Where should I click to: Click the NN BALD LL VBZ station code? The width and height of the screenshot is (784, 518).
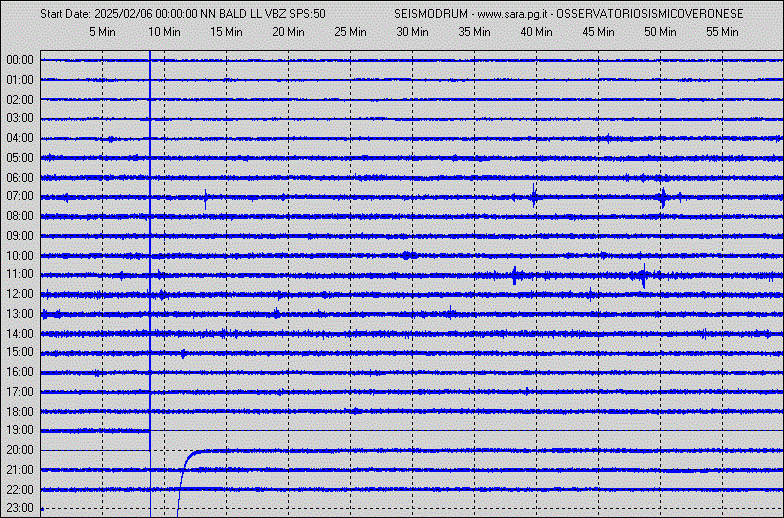point(244,14)
